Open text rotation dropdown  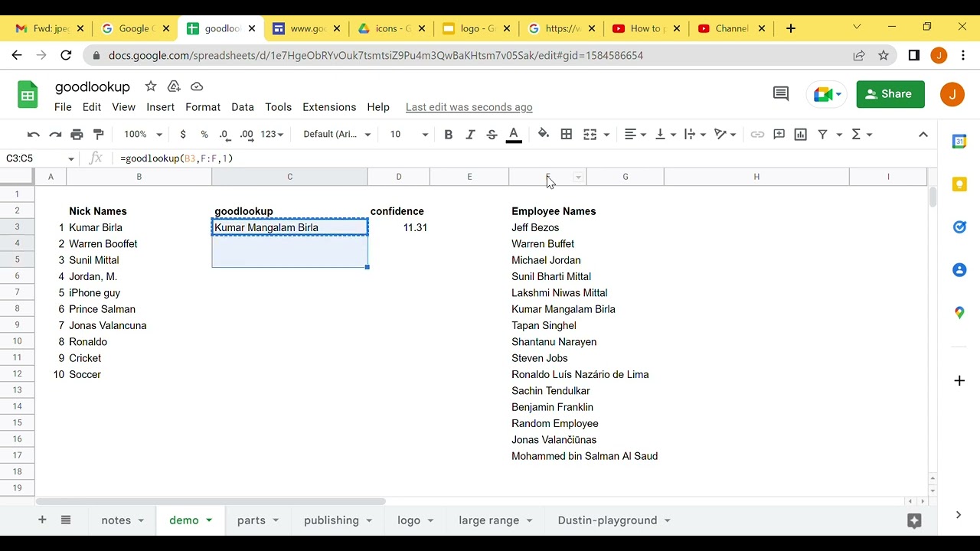coord(725,134)
